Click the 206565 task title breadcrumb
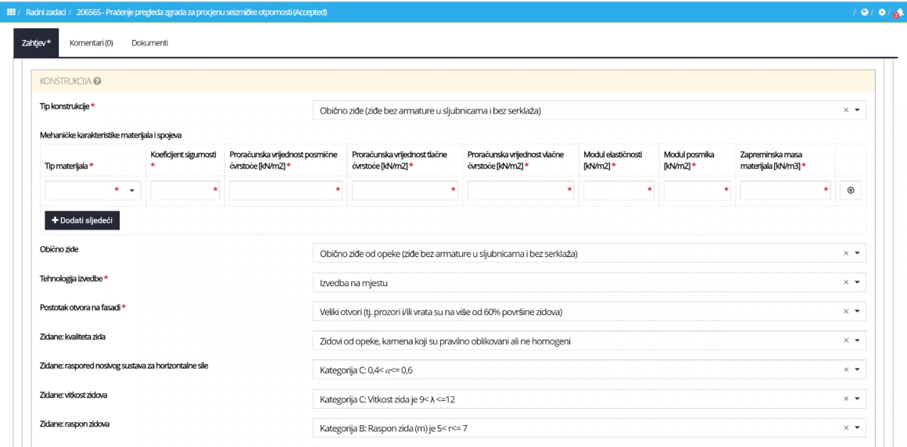The height and width of the screenshot is (447, 907). [201, 12]
